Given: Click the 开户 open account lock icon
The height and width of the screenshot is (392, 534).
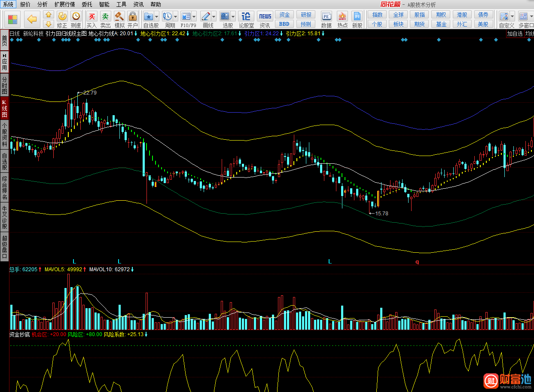Looking at the screenshot, I should [x=133, y=16].
